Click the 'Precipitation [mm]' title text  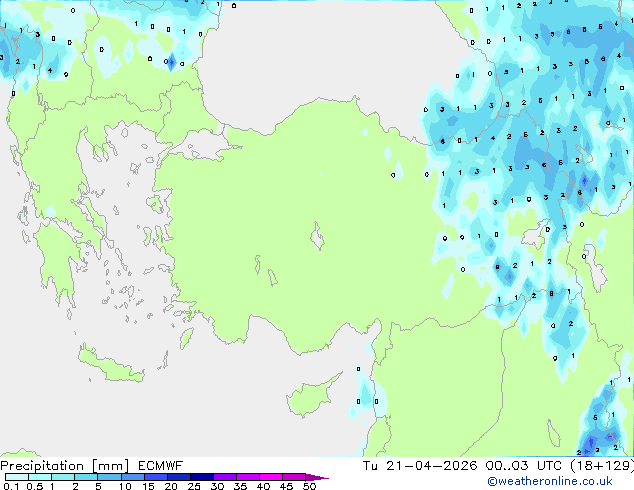pyautogui.click(x=65, y=466)
